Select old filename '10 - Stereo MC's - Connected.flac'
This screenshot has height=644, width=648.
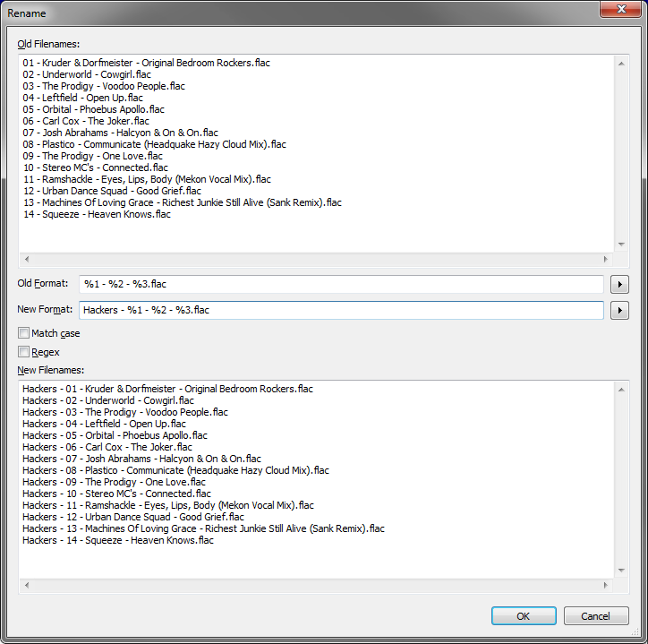tap(96, 167)
